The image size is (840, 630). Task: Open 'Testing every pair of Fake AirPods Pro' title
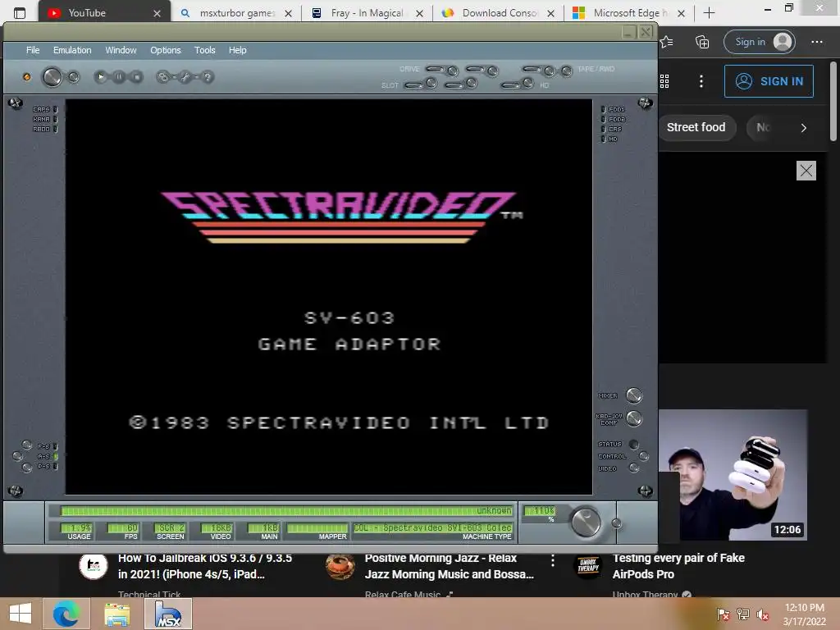click(x=678, y=566)
